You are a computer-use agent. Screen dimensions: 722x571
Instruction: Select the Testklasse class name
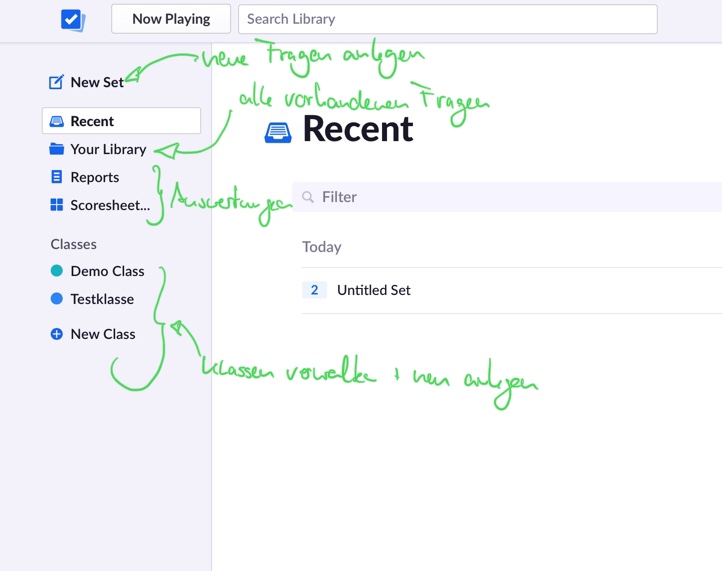(102, 299)
